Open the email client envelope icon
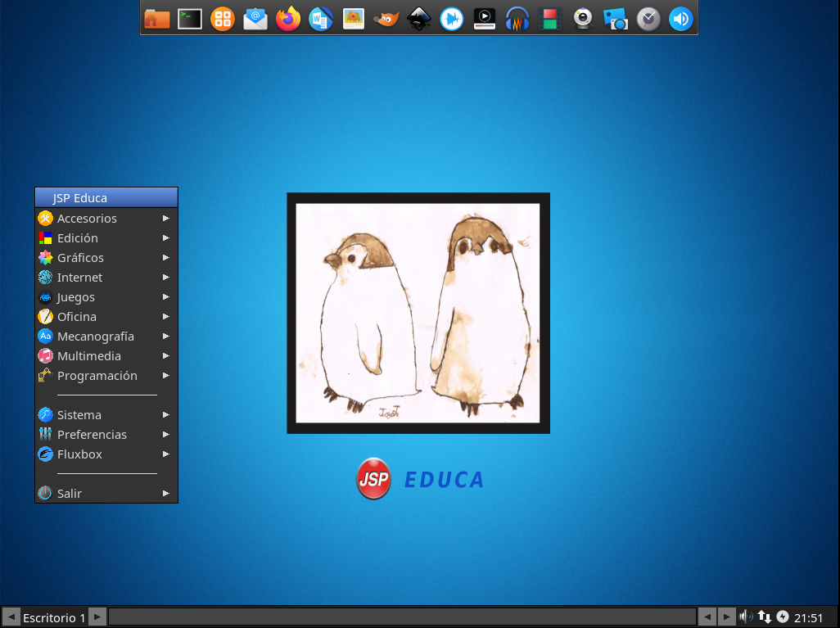The width and height of the screenshot is (840, 628). tap(255, 20)
